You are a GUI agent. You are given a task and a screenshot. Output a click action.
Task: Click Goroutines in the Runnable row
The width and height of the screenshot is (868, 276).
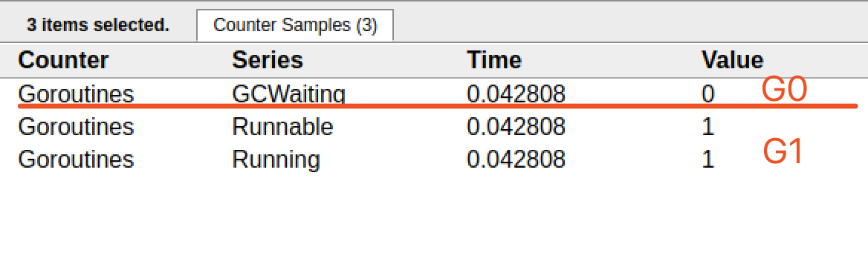(x=76, y=127)
